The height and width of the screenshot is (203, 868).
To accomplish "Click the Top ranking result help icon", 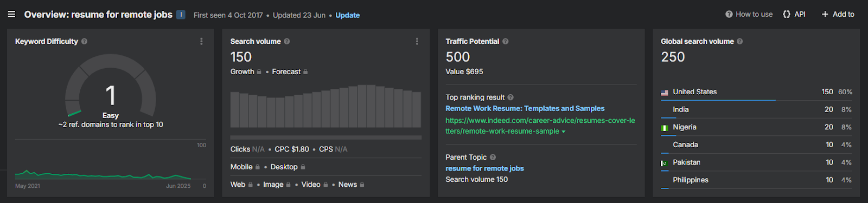I will pos(510,97).
